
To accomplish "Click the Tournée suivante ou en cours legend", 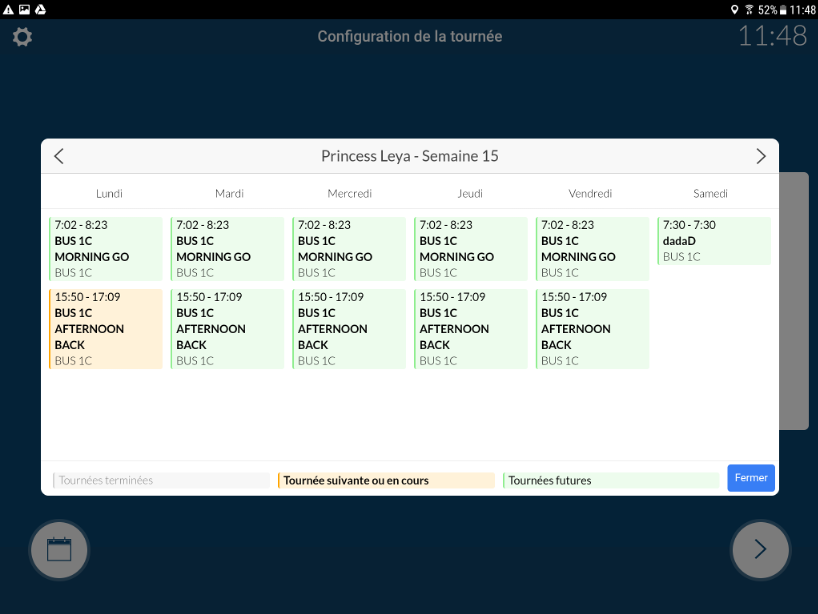I will tap(386, 480).
